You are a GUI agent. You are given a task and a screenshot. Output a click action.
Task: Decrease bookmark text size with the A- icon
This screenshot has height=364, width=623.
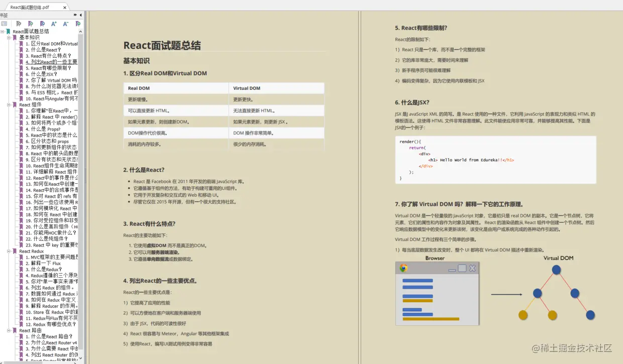pos(66,24)
